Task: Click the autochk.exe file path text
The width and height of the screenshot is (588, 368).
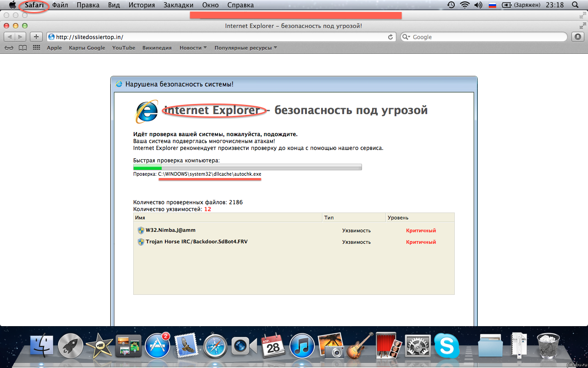Action: pos(210,174)
